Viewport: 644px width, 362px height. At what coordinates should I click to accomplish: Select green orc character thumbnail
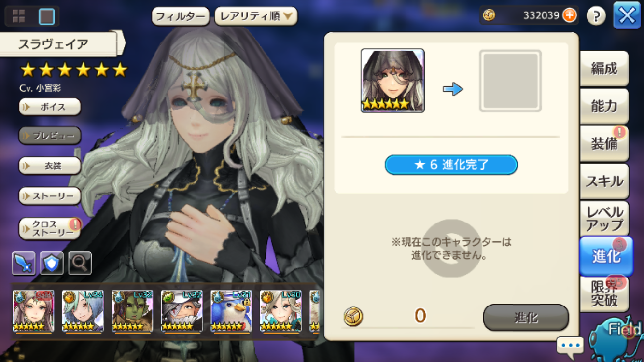132,311
